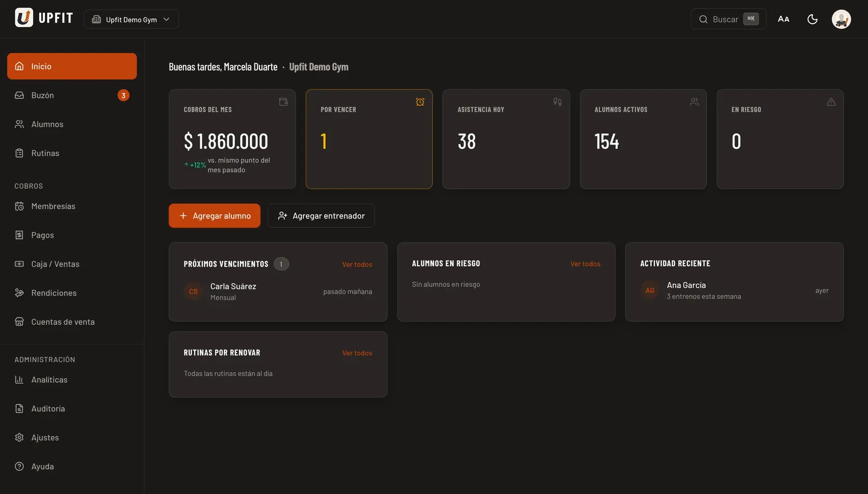This screenshot has height=494, width=868.
Task: Click the Membresías calendar icon
Action: coord(19,206)
